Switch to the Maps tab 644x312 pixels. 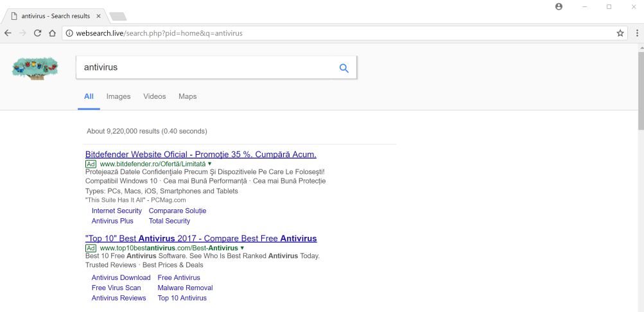point(187,96)
